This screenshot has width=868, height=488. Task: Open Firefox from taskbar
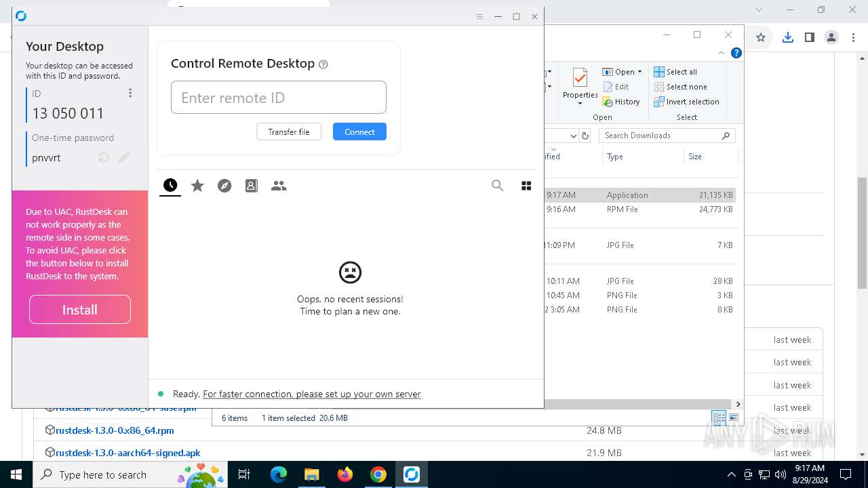[x=344, y=474]
